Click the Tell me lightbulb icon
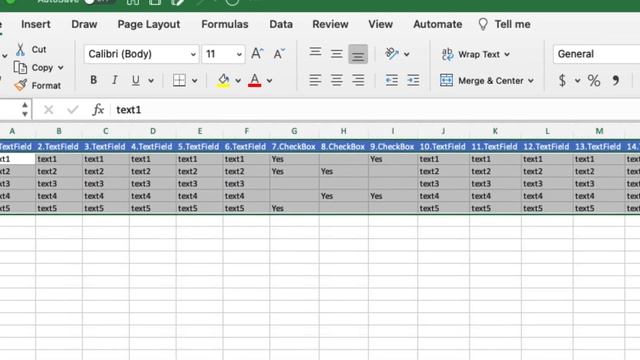The height and width of the screenshot is (360, 640). pyautogui.click(x=483, y=24)
